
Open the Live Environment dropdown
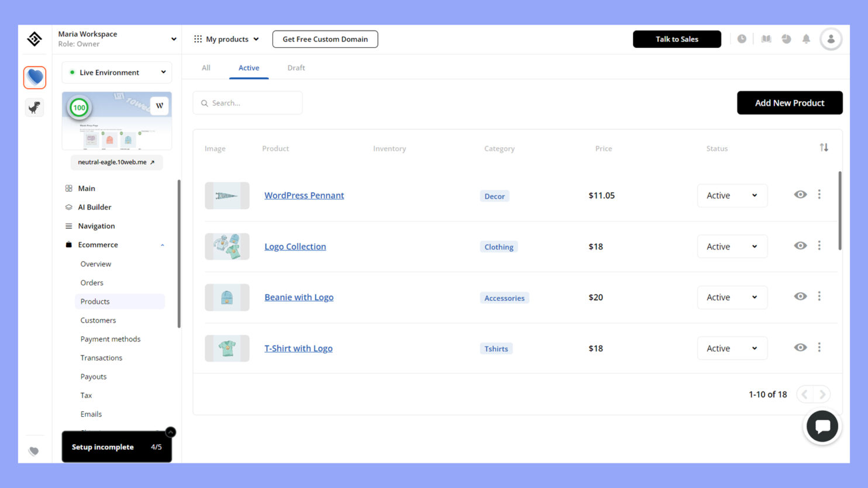(117, 72)
